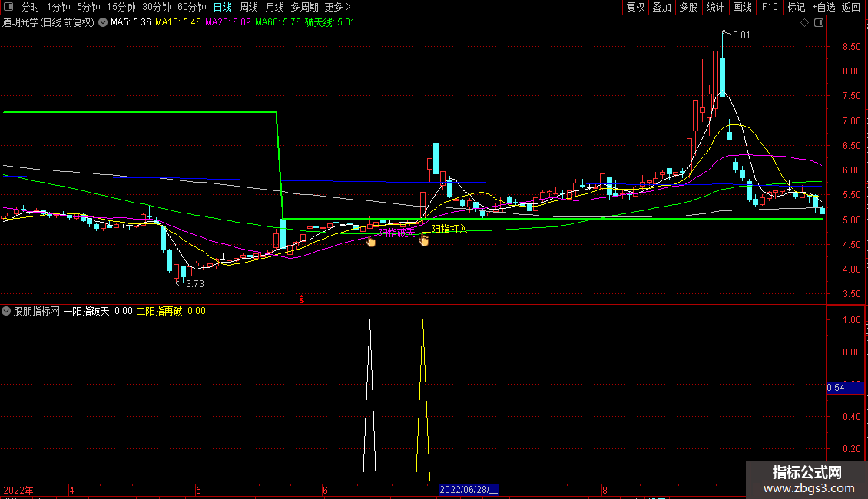Open the 多周期 multi-period view
Image resolution: width=868 pixels, height=499 pixels.
click(x=304, y=7)
